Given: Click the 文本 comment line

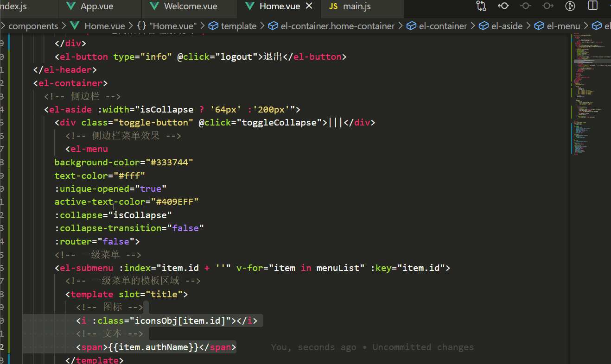Looking at the screenshot, I should tap(110, 334).
